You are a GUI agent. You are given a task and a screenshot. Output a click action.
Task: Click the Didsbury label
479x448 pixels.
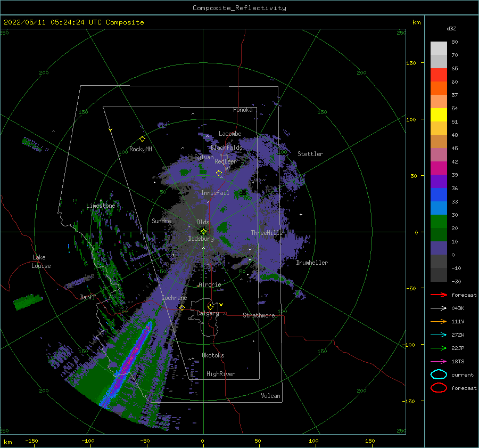click(201, 239)
